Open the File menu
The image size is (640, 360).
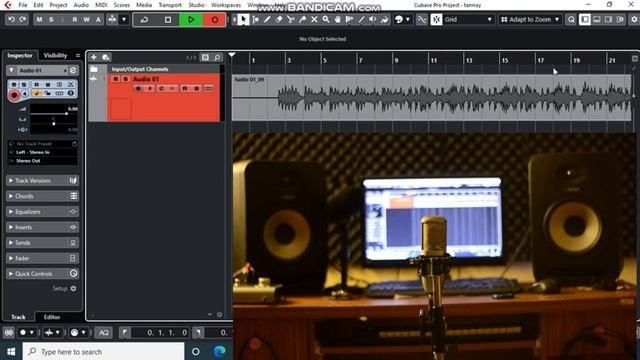point(23,5)
